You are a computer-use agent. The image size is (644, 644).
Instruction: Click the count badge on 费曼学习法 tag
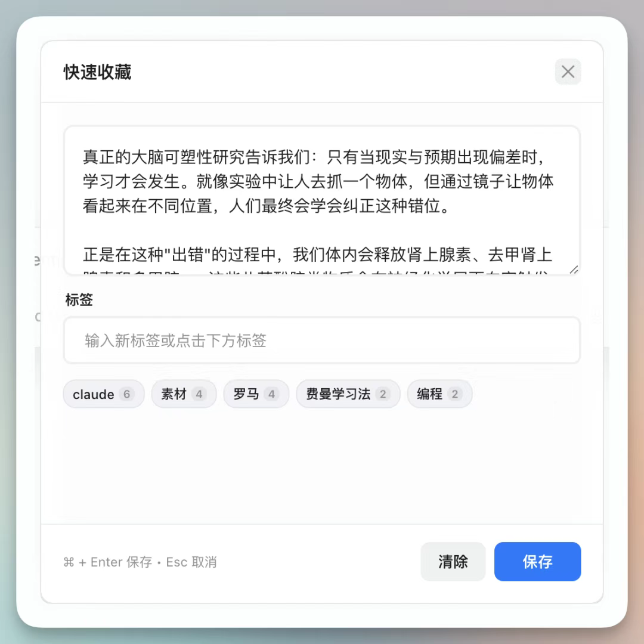[383, 394]
